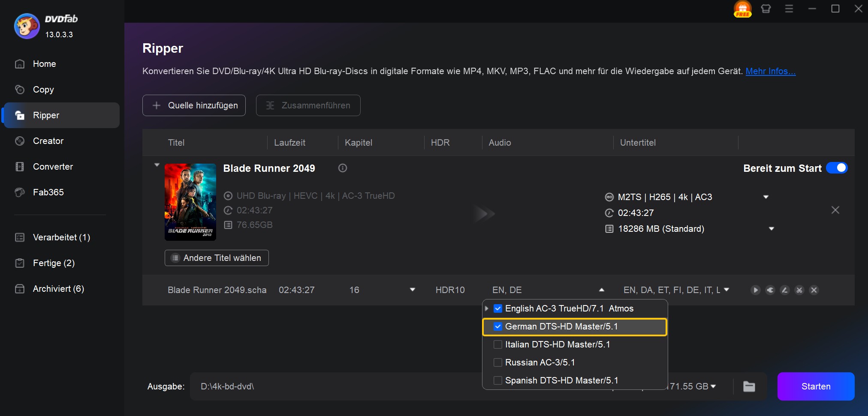This screenshot has width=868, height=416.
Task: Click the HDR10 value
Action: (x=450, y=290)
